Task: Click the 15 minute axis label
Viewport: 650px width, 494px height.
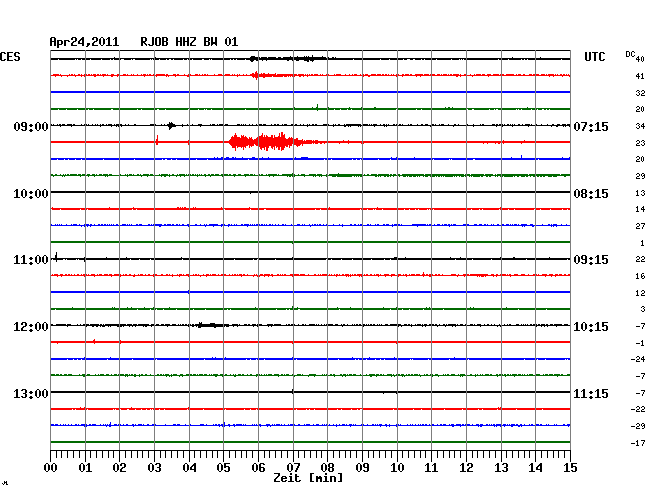Action: pyautogui.click(x=570, y=468)
